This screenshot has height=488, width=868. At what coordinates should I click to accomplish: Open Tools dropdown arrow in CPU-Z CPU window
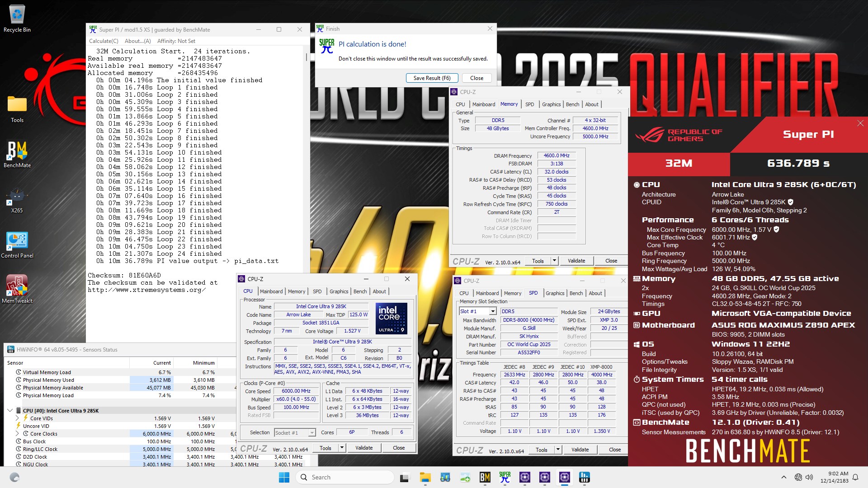click(x=342, y=448)
